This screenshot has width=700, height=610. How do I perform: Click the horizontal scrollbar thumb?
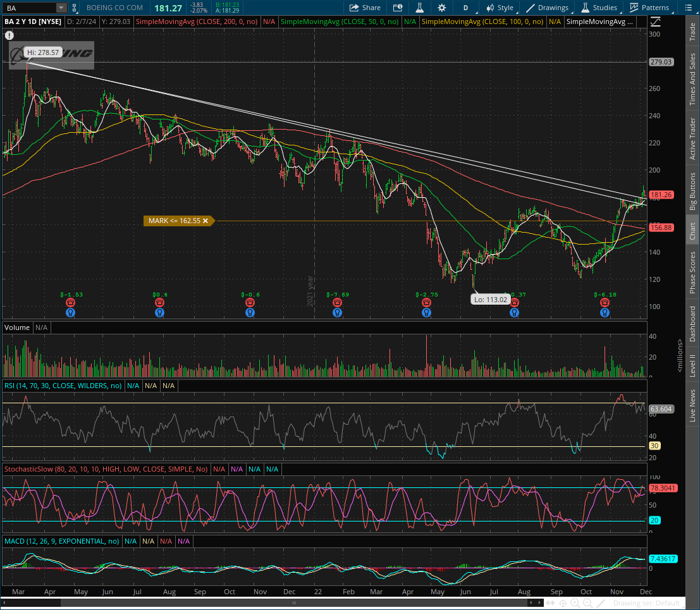click(294, 603)
